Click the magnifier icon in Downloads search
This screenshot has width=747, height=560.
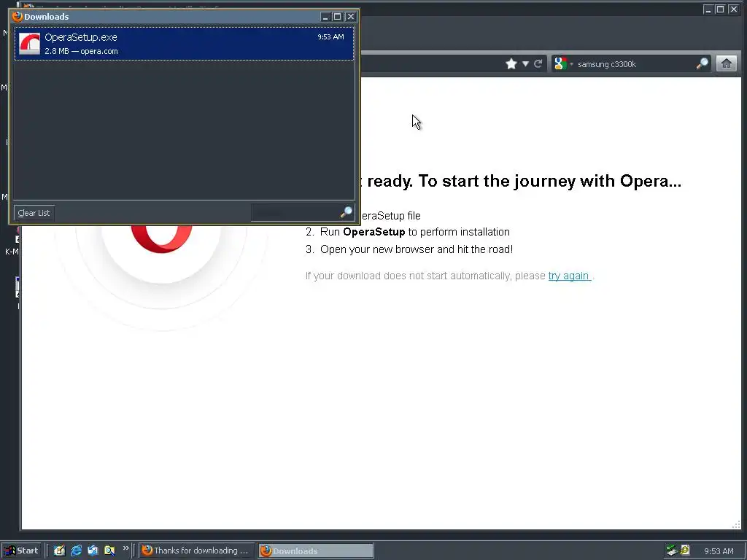(347, 212)
